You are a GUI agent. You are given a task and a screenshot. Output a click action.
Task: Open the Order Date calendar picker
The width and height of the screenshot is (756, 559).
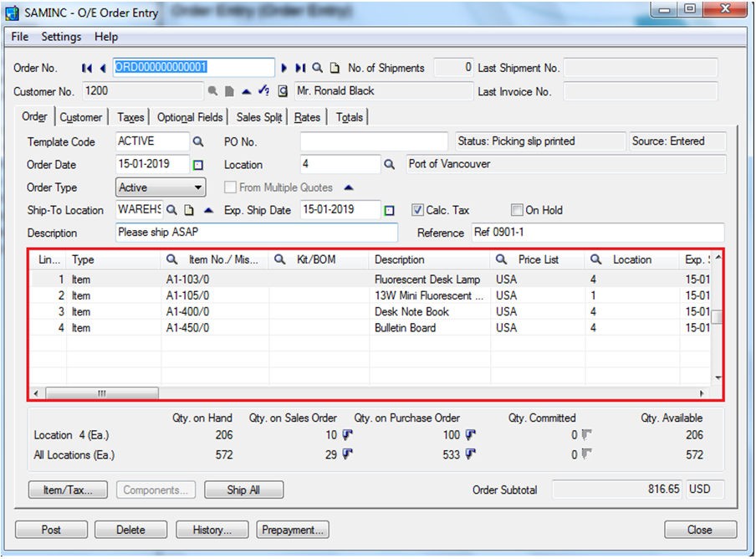198,165
